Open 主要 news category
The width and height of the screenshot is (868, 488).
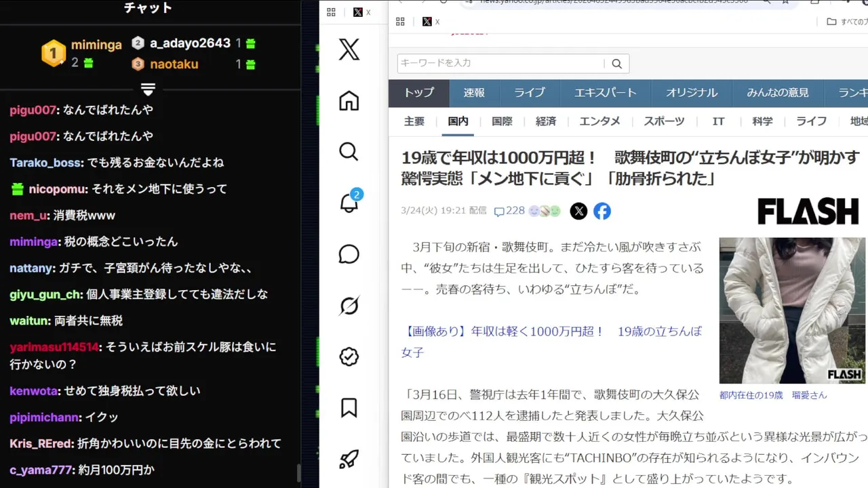414,121
